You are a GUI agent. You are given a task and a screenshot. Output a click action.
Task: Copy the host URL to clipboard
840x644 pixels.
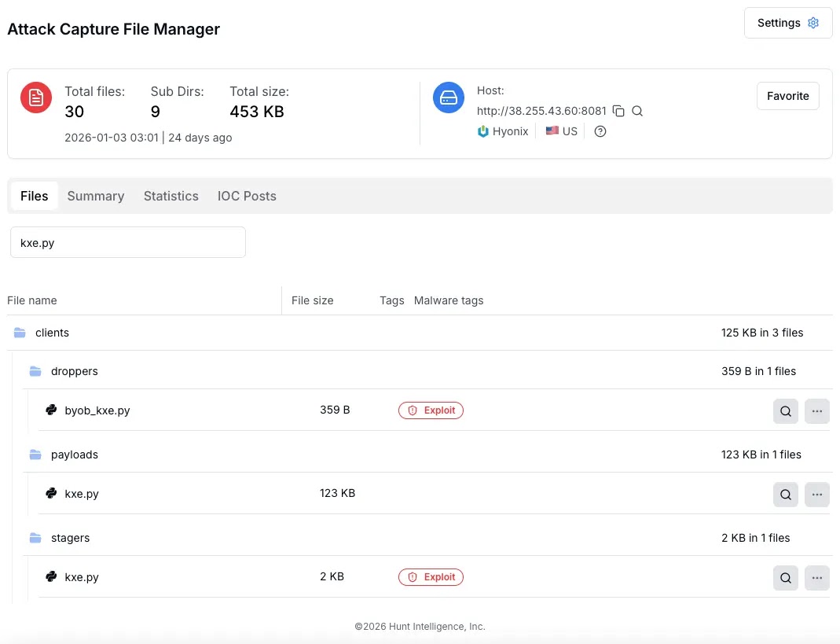pos(618,111)
